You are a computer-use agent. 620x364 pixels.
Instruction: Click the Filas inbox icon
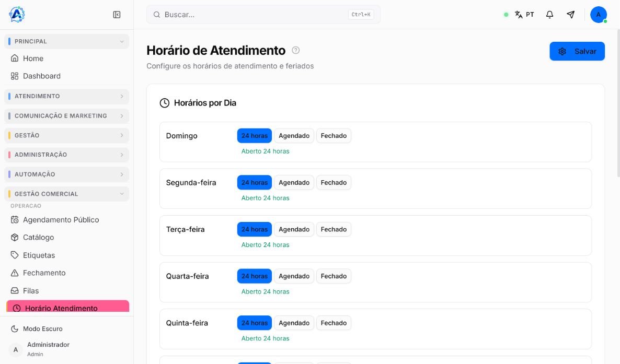[15, 290]
